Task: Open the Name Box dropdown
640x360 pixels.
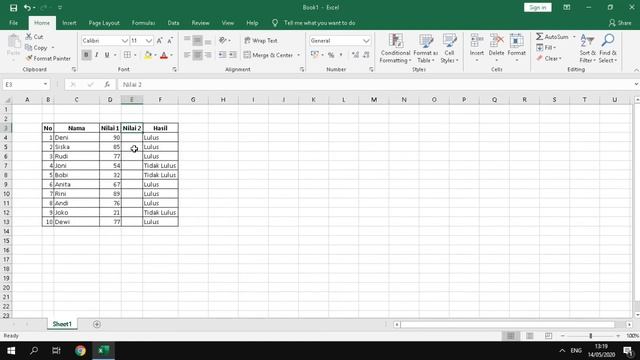Action: (x=45, y=84)
